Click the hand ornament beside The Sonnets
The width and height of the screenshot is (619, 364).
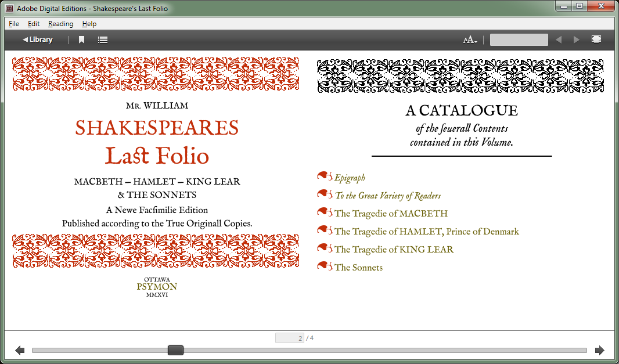click(325, 266)
